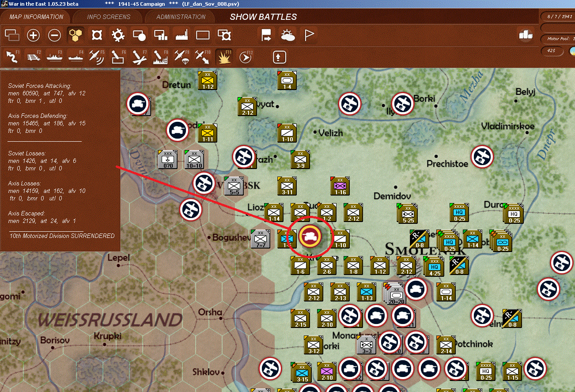
Task: Click the outlined pennant flag icon
Action: point(309,35)
